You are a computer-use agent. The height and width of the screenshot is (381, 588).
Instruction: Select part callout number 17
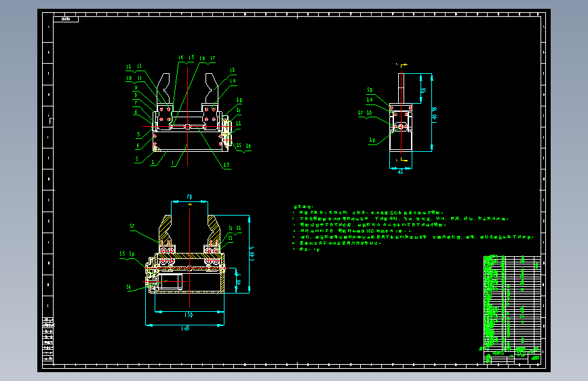[x=213, y=58]
